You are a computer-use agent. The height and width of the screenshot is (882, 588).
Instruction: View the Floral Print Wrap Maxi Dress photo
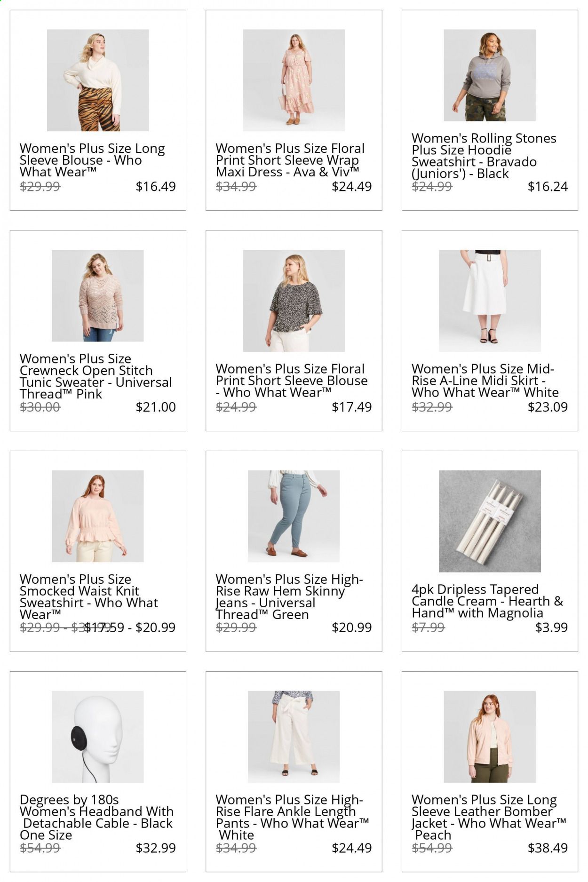[x=294, y=80]
